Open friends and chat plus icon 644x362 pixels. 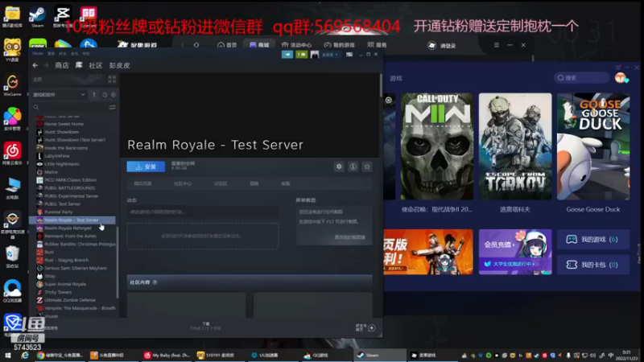click(x=371, y=327)
